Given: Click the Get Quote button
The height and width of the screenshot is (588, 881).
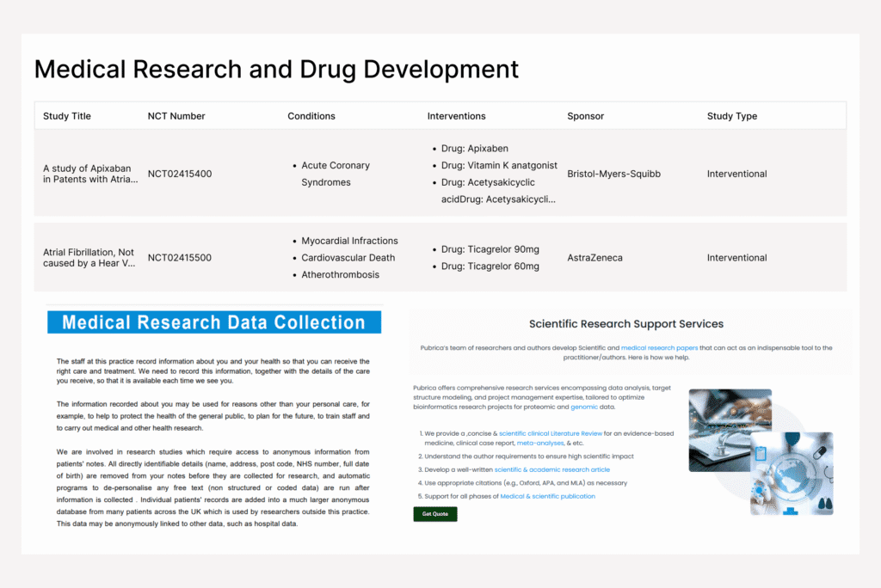Looking at the screenshot, I should pyautogui.click(x=434, y=513).
